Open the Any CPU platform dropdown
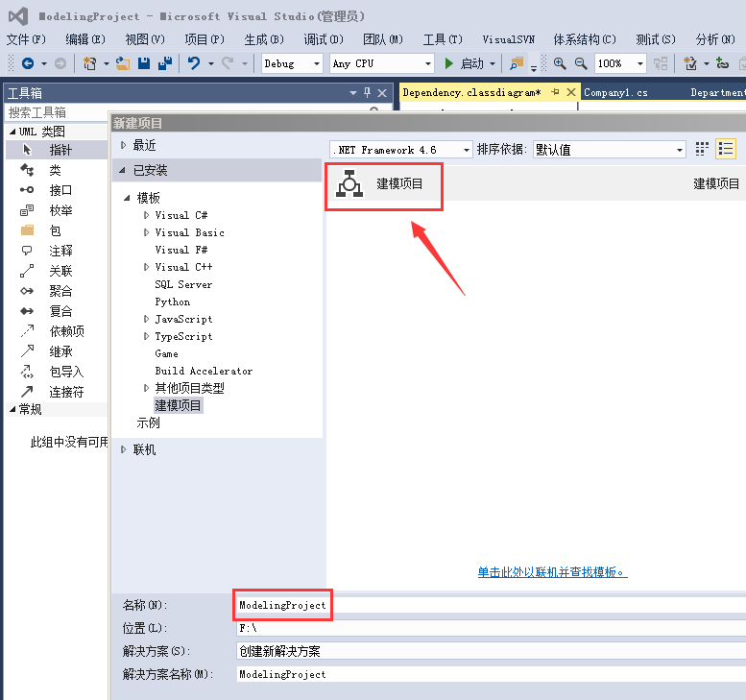The image size is (746, 700). [x=427, y=63]
